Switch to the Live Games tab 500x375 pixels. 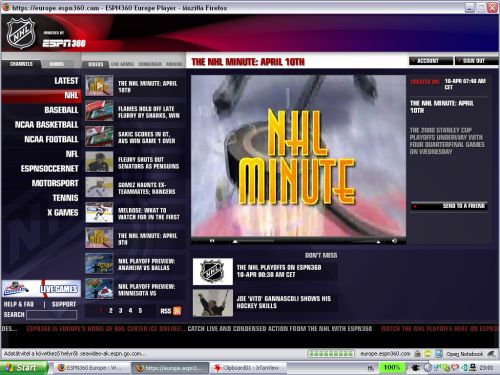point(122,64)
